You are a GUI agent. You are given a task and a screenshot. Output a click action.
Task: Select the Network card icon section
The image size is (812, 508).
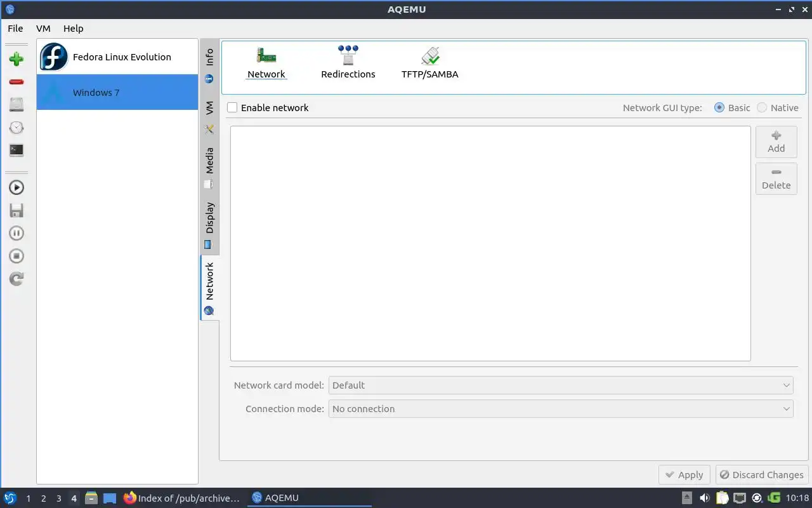pyautogui.click(x=266, y=62)
